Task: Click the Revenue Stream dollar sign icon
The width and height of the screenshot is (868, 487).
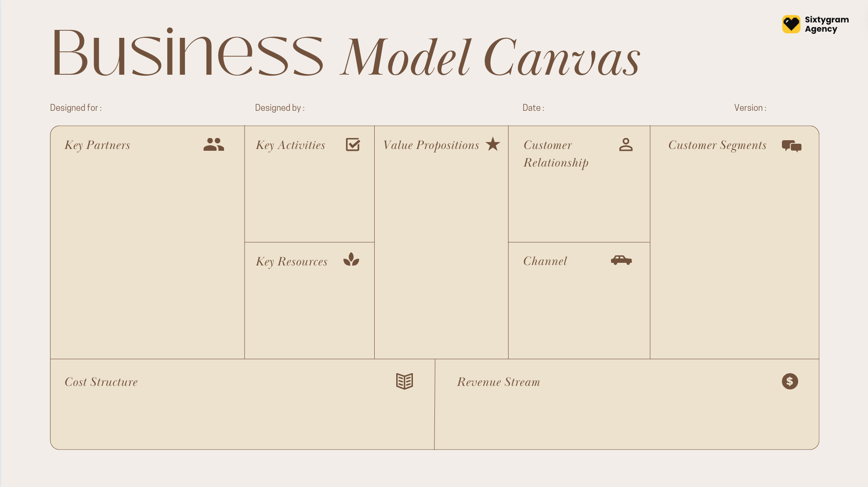Action: coord(790,382)
